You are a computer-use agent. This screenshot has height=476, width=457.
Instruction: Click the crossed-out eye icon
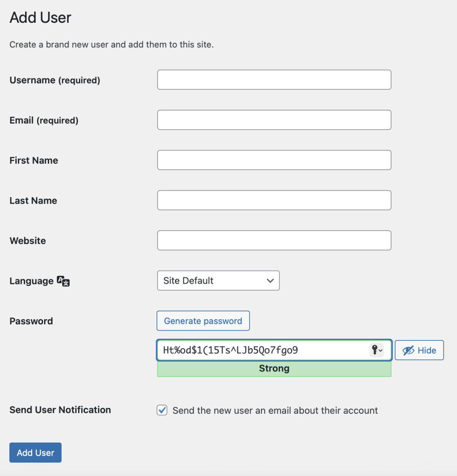click(x=408, y=350)
